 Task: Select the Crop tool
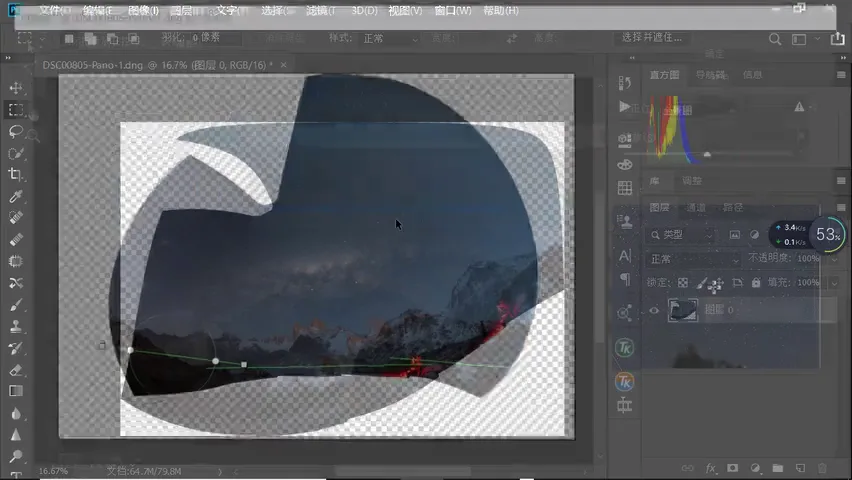pos(15,174)
